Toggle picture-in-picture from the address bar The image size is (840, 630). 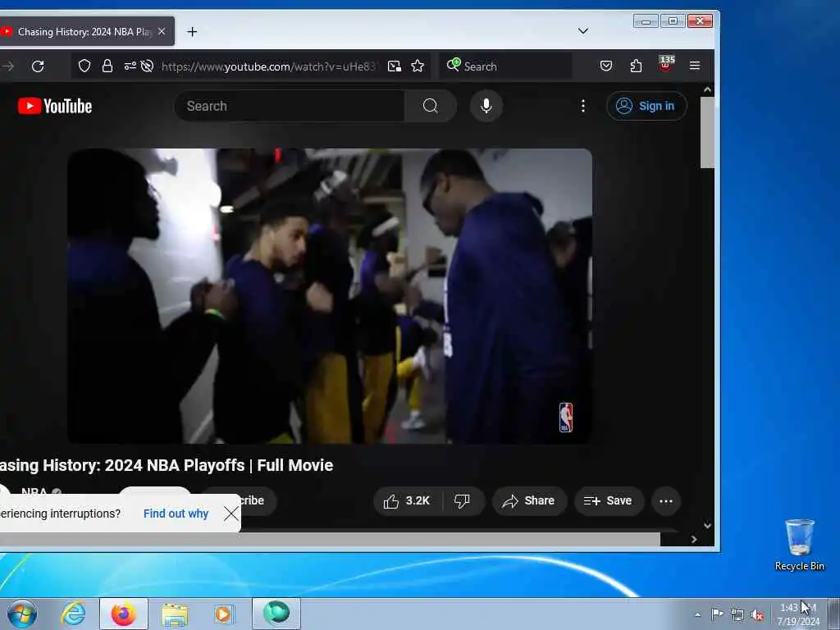[395, 66]
